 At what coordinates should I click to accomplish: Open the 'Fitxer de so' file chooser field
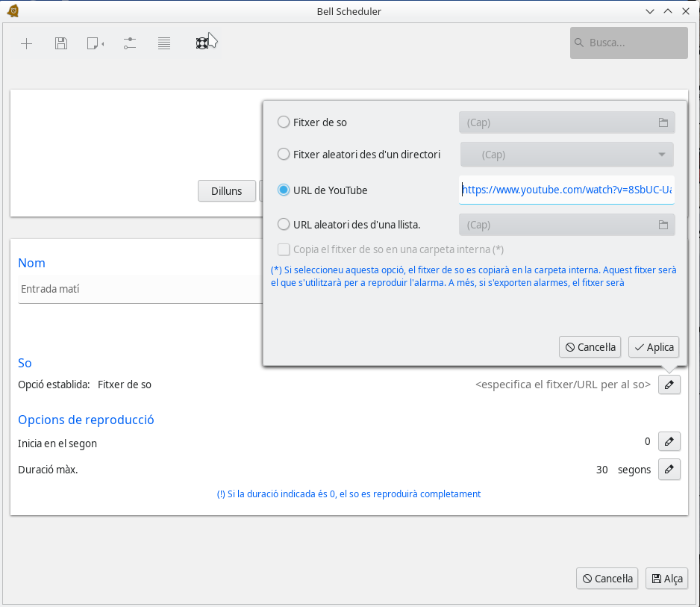(567, 122)
